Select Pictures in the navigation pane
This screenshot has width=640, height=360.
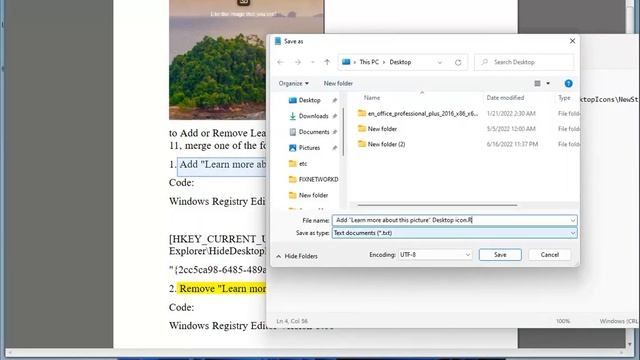pos(309,148)
